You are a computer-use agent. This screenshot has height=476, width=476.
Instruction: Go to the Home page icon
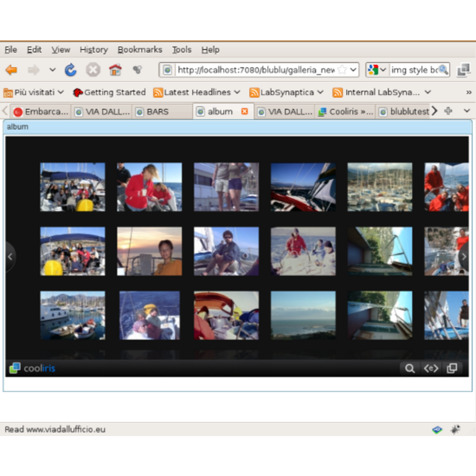(115, 70)
